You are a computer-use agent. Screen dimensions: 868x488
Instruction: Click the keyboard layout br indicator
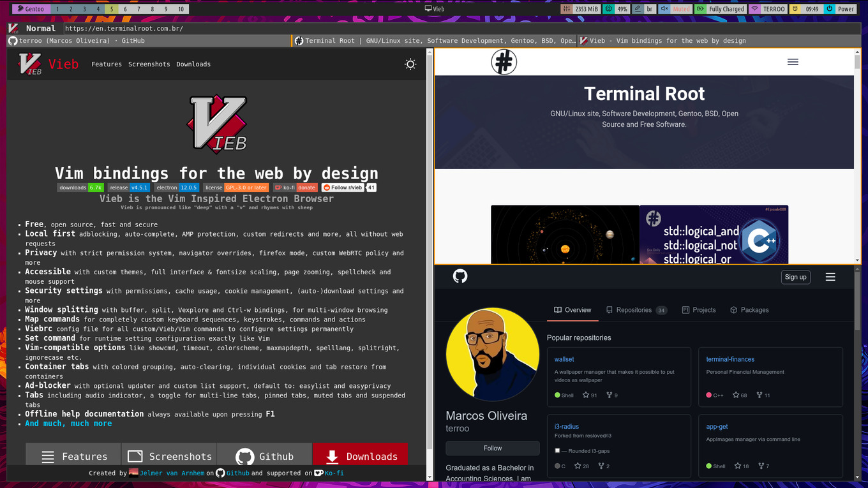click(x=644, y=9)
